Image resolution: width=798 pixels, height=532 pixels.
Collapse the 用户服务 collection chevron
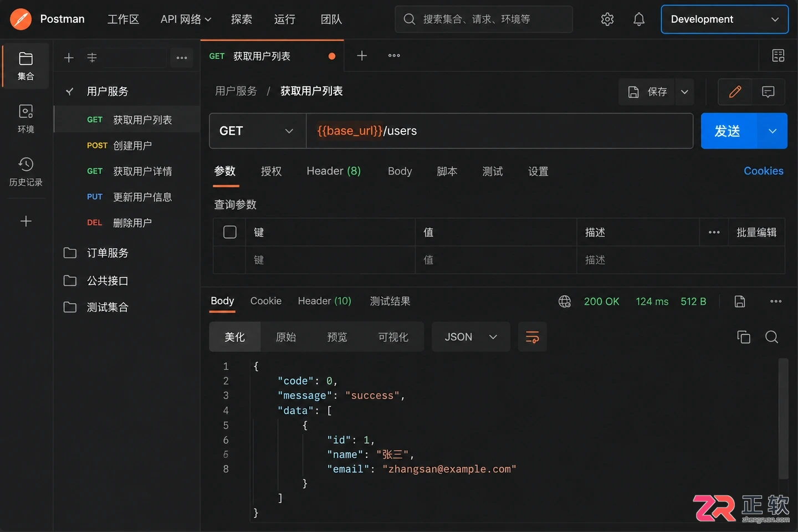point(70,91)
